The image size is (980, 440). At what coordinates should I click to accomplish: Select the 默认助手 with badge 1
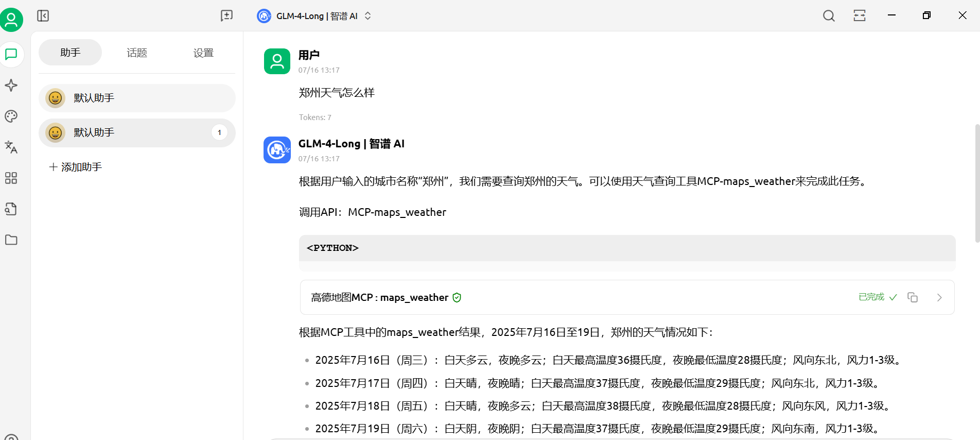[137, 133]
